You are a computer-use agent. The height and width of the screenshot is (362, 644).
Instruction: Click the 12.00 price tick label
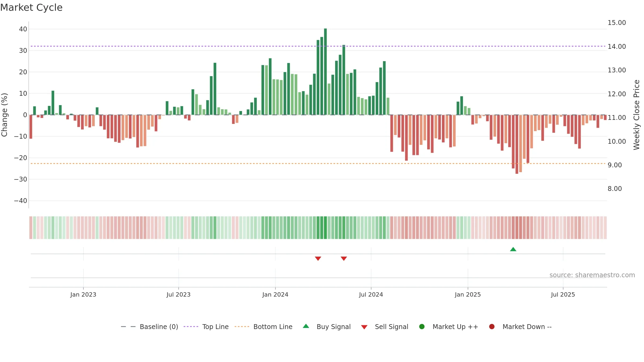click(x=617, y=94)
